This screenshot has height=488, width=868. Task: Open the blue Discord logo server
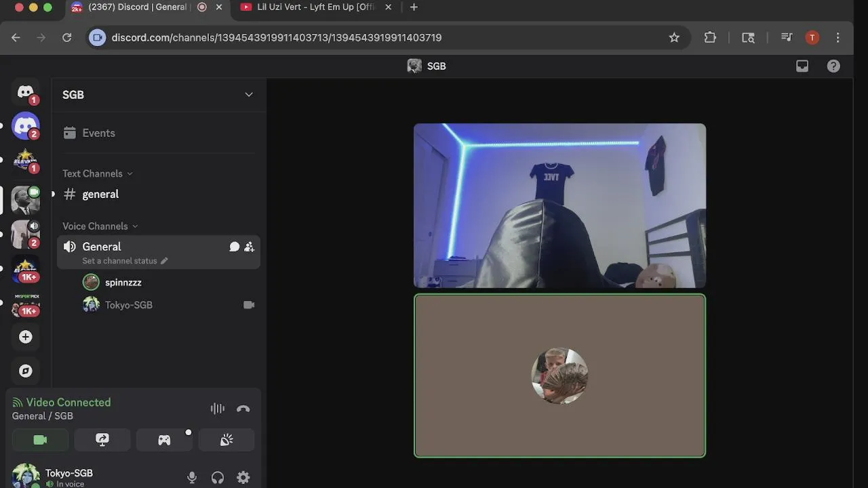click(x=26, y=126)
